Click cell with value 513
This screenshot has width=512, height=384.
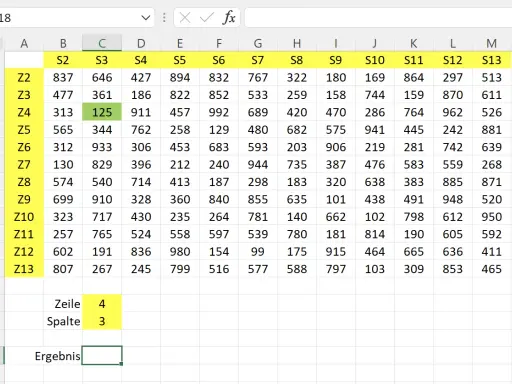[492, 77]
